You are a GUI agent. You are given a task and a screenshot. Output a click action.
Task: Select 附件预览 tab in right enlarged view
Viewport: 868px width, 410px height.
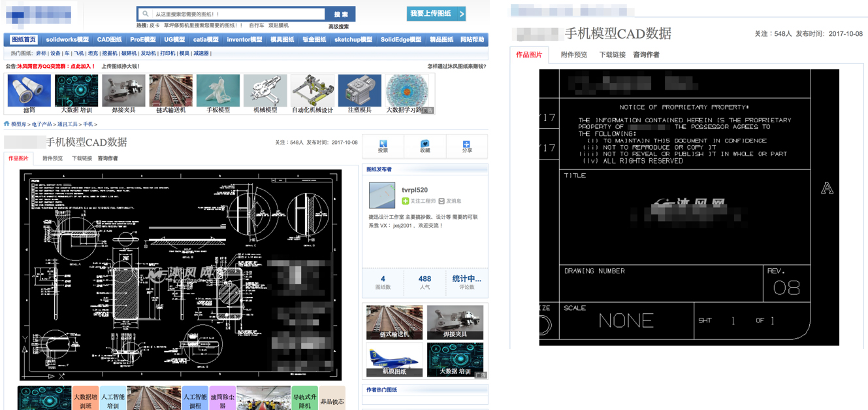pos(574,55)
